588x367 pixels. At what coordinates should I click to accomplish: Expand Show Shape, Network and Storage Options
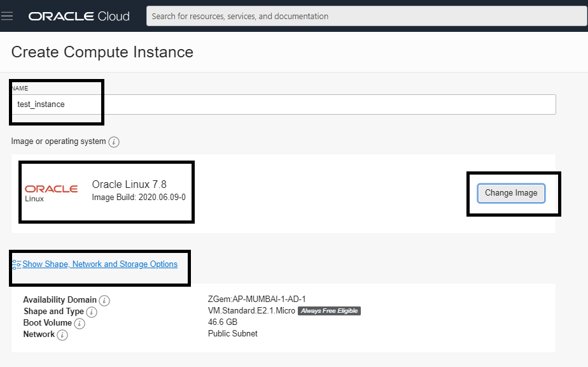click(x=100, y=264)
